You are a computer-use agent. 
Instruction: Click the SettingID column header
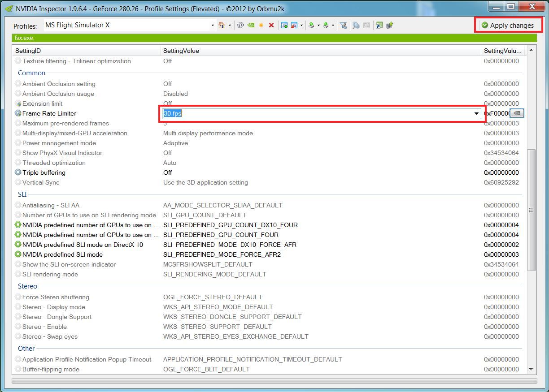click(87, 51)
